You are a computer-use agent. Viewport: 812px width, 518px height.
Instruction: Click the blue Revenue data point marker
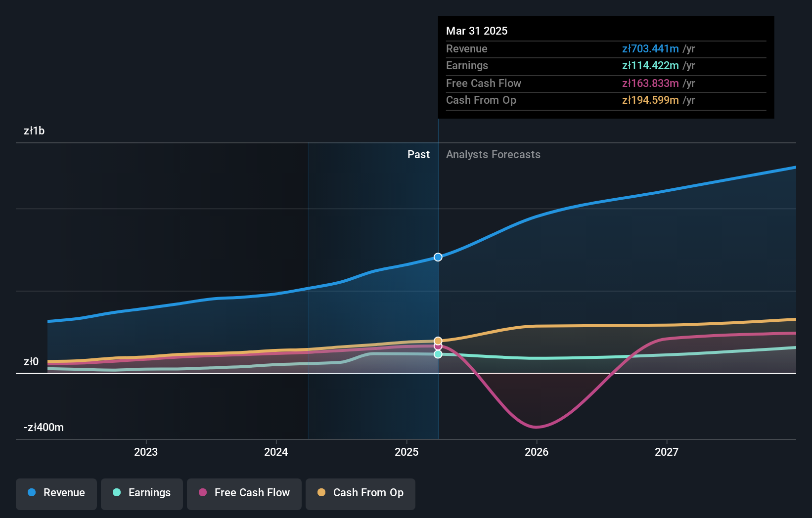[438, 257]
